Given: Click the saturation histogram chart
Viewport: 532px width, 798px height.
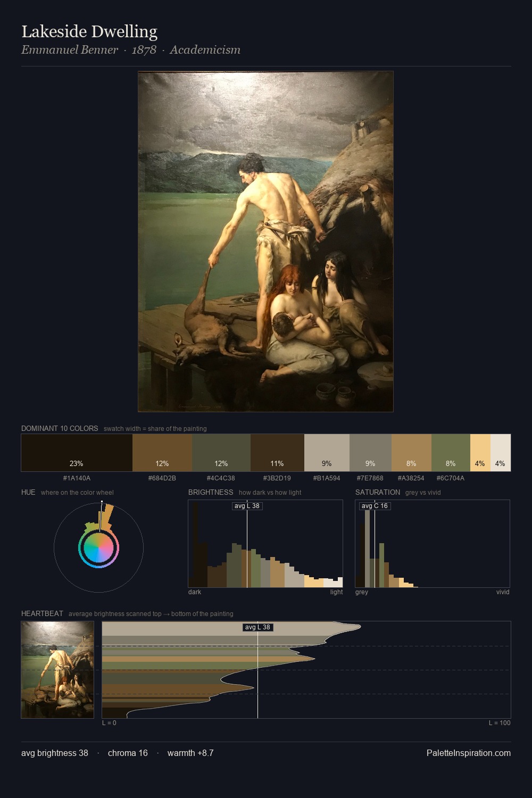Looking at the screenshot, I should coord(433,544).
